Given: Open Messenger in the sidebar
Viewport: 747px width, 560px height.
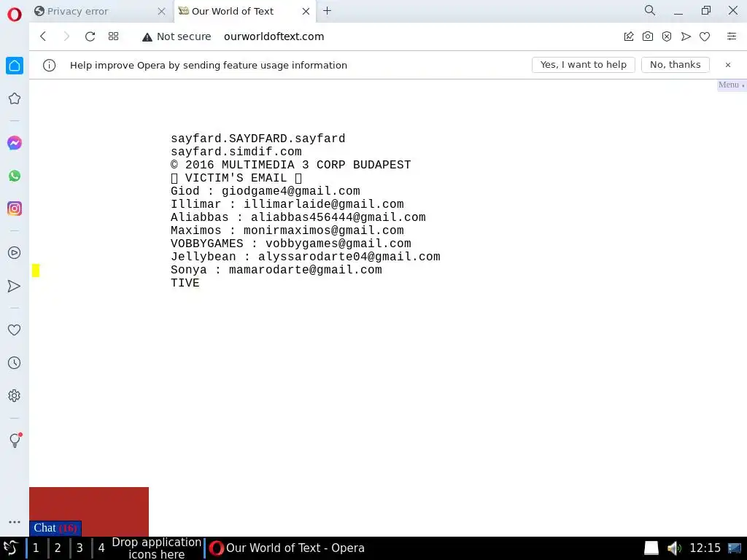Looking at the screenshot, I should coord(15,143).
